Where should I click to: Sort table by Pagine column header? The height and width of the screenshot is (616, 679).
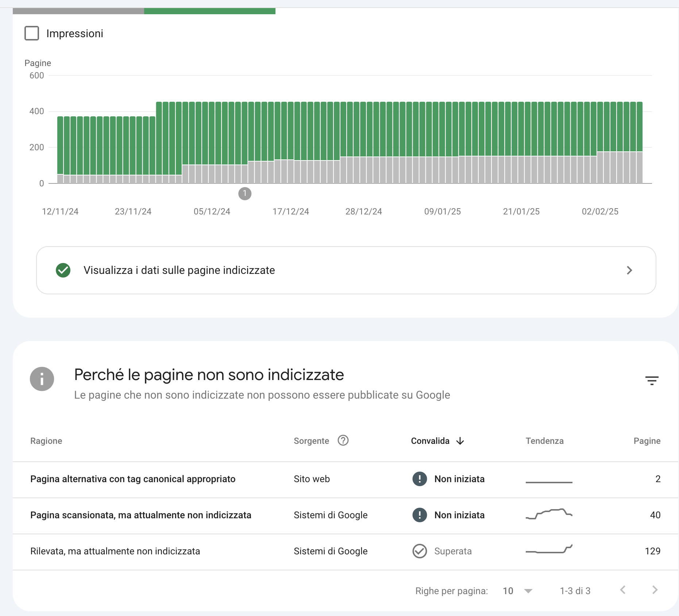click(647, 441)
